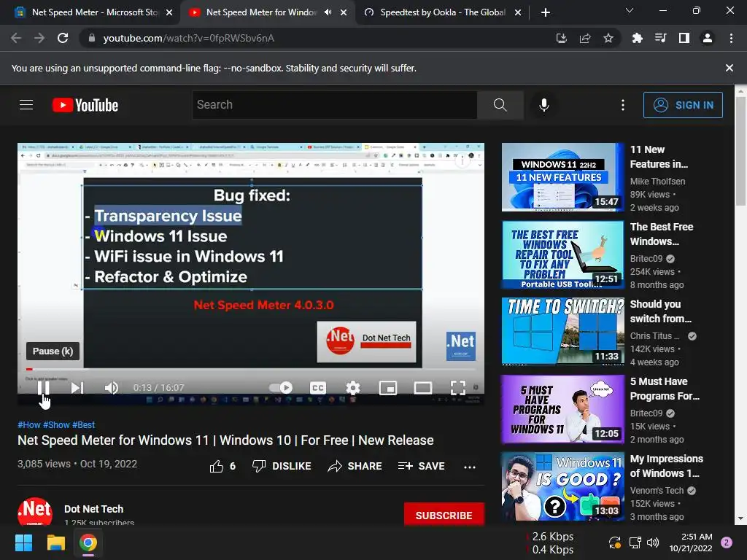The height and width of the screenshot is (560, 747).
Task: Open YouTube settings three-dot menu
Action: tap(623, 105)
